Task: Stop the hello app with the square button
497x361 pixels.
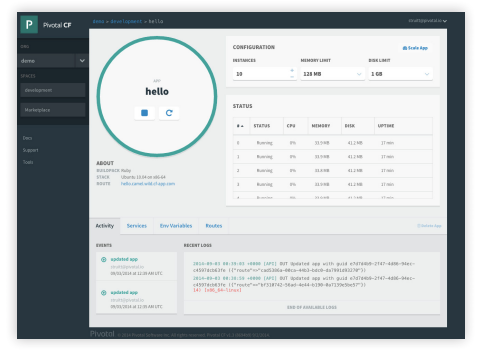Action: tap(144, 113)
